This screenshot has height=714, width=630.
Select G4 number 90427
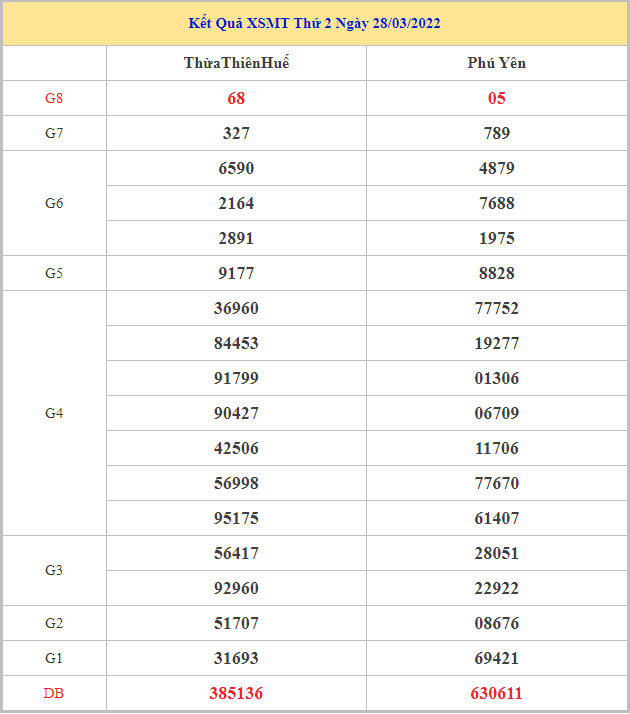point(236,413)
